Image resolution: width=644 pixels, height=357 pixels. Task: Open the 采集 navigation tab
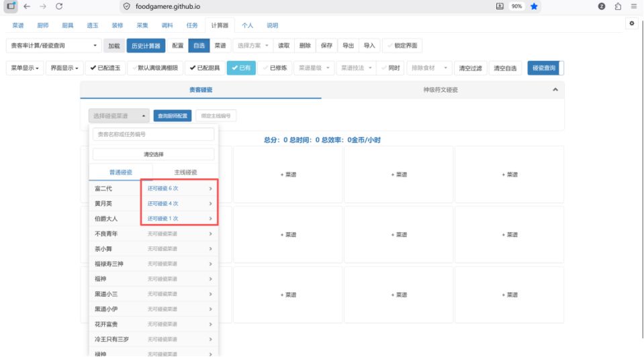pos(142,25)
